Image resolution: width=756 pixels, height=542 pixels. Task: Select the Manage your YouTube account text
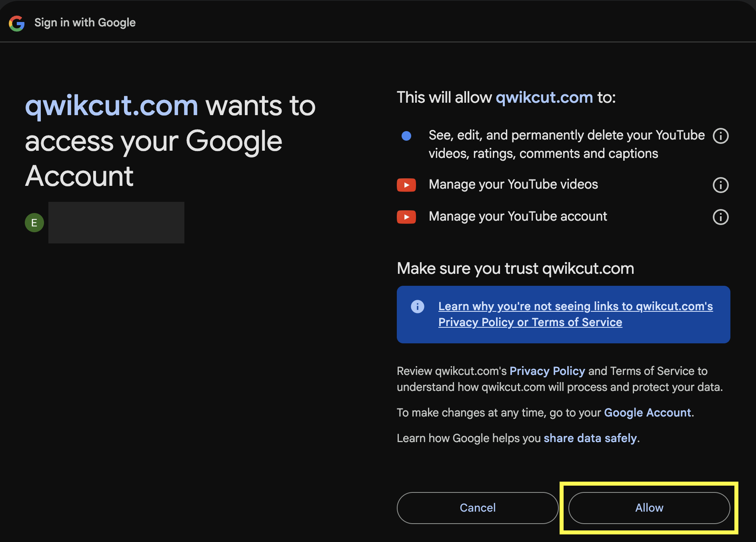(518, 216)
